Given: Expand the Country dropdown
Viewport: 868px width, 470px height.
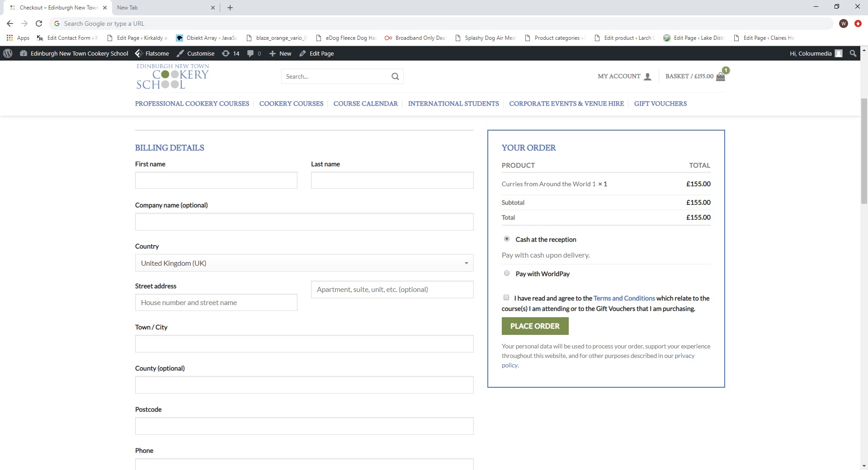Looking at the screenshot, I should (304, 263).
